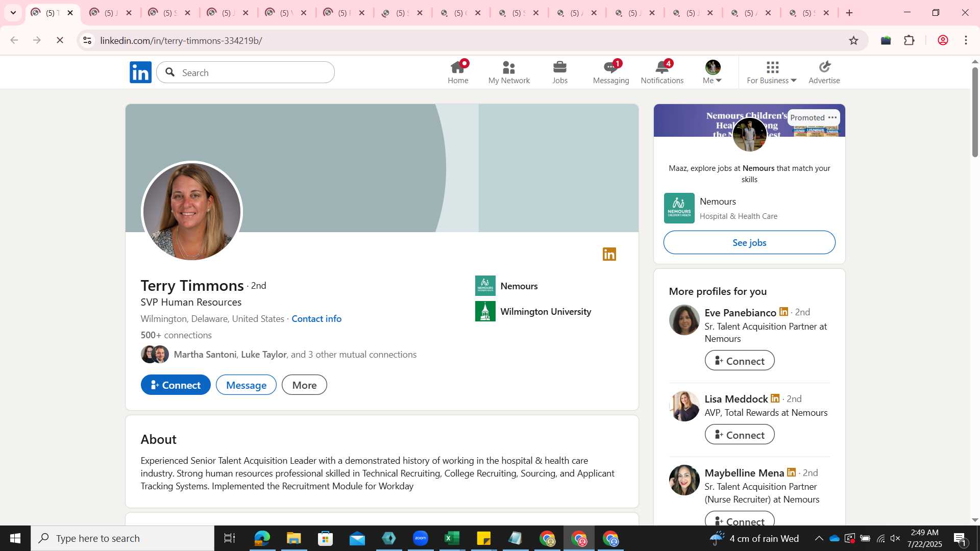This screenshot has width=980, height=551.
Task: Expand the Me profile menu
Action: point(712,72)
